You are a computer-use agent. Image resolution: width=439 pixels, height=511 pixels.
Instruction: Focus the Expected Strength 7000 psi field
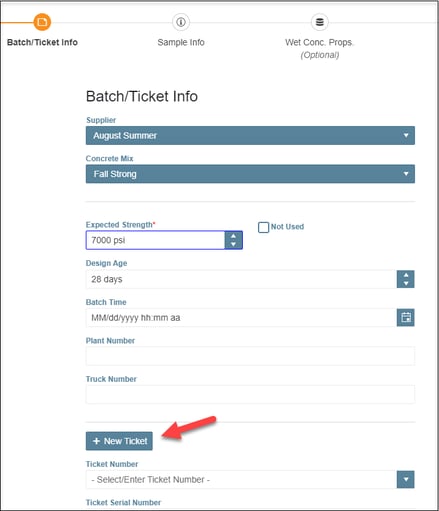pyautogui.click(x=155, y=240)
